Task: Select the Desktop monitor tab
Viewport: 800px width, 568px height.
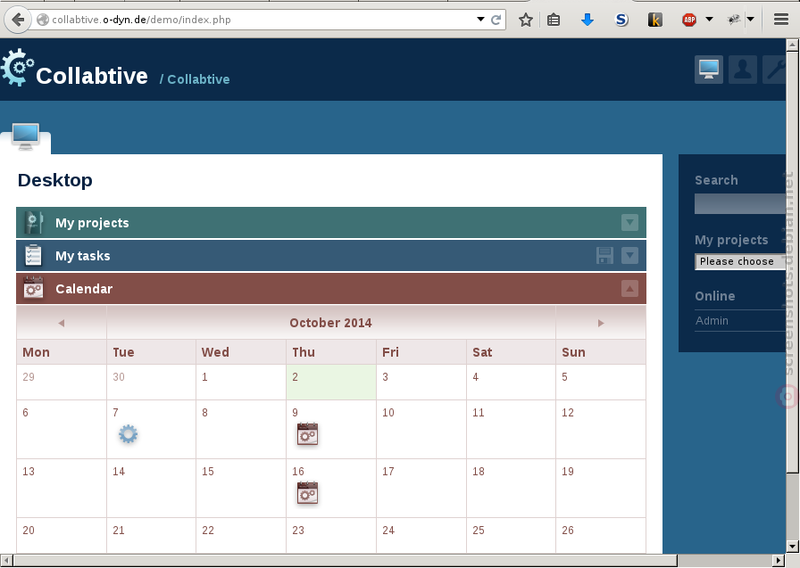Action: (x=26, y=137)
